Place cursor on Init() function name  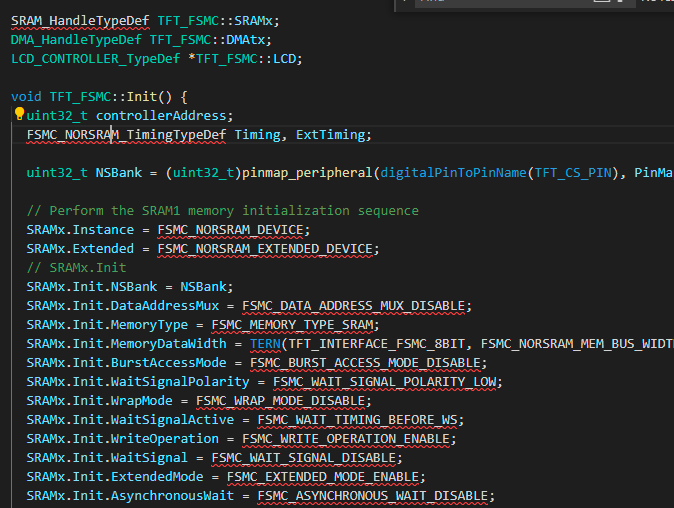(x=141, y=97)
